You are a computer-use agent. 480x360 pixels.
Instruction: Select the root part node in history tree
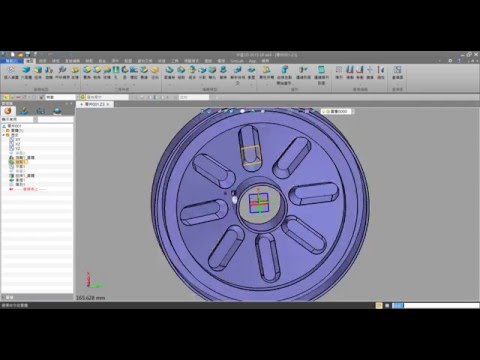click(x=13, y=126)
